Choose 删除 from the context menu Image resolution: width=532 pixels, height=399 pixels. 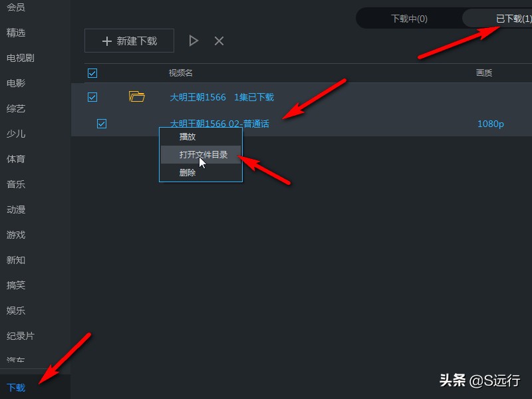pyautogui.click(x=187, y=172)
